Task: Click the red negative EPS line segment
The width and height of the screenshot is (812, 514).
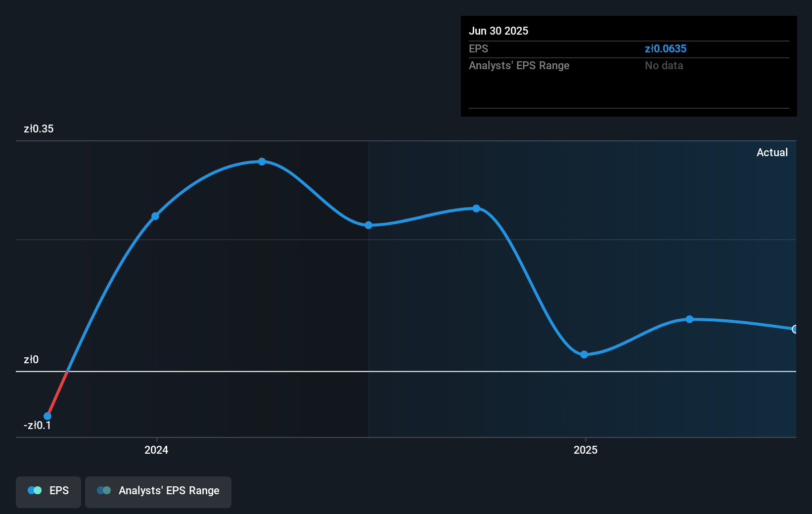Action: point(58,393)
